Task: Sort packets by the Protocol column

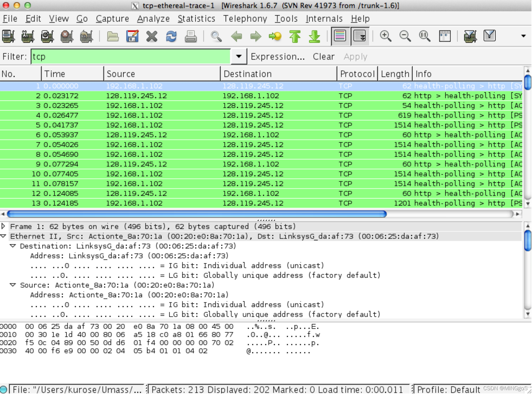Action: tap(357, 74)
